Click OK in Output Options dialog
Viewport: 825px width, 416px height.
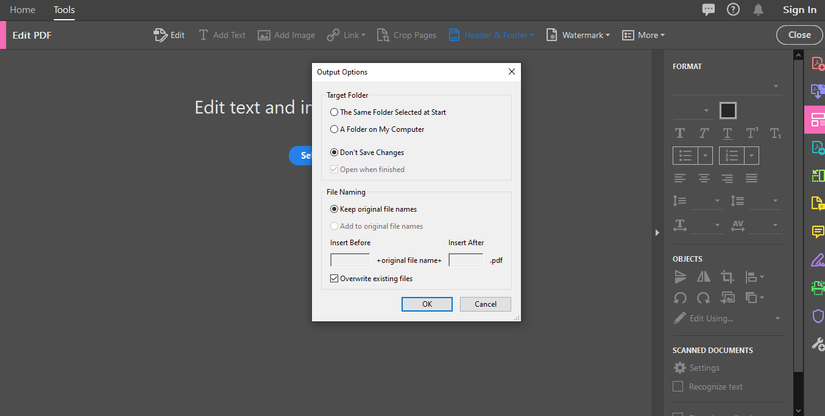[x=427, y=304]
